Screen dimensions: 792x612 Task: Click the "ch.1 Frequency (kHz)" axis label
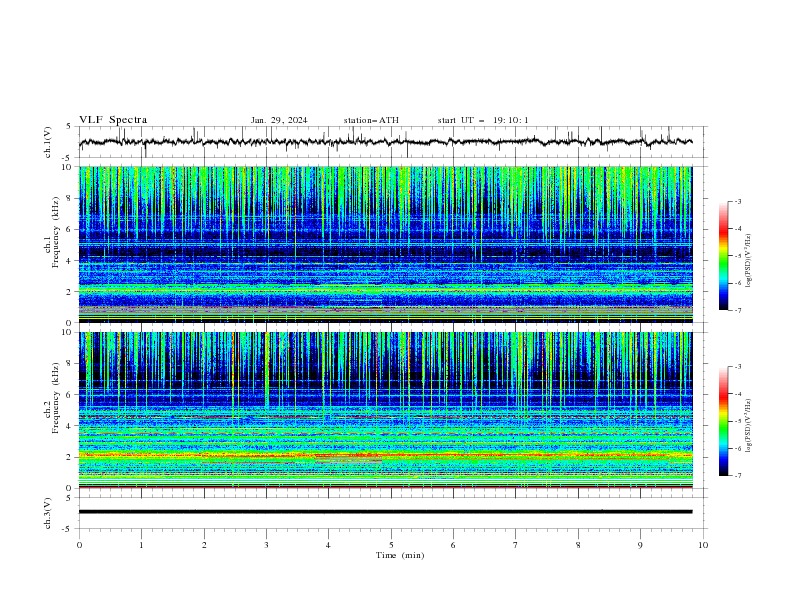52,230
